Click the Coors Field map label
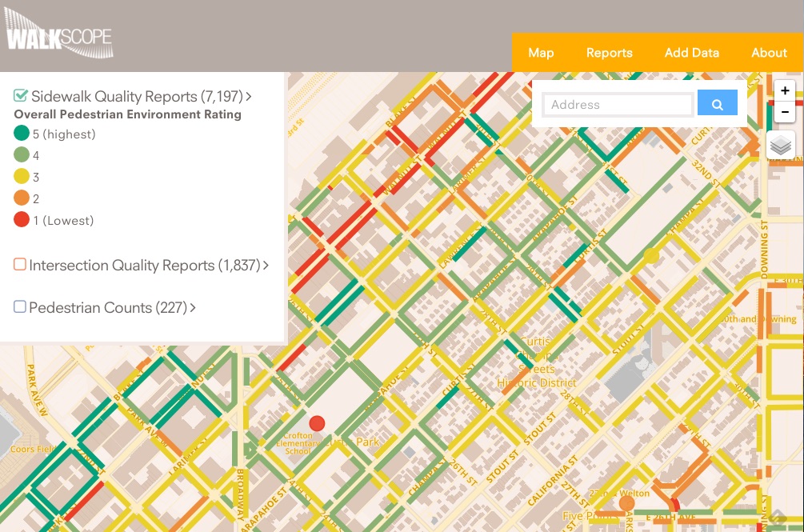 pos(33,449)
